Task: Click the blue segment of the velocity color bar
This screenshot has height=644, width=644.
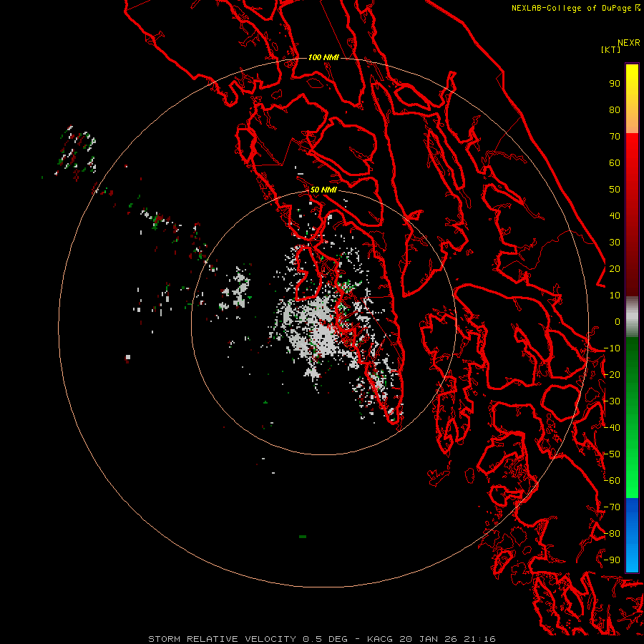Action: (x=632, y=535)
